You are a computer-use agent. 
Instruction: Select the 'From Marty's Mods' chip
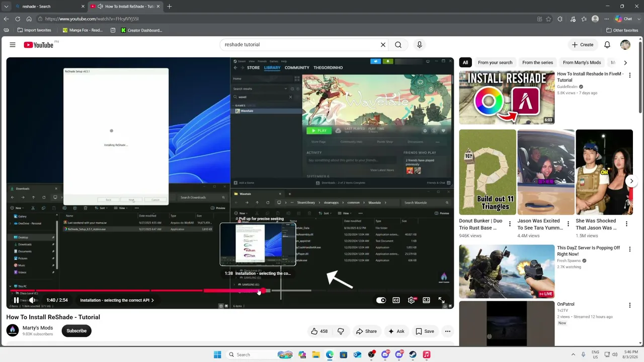click(582, 63)
